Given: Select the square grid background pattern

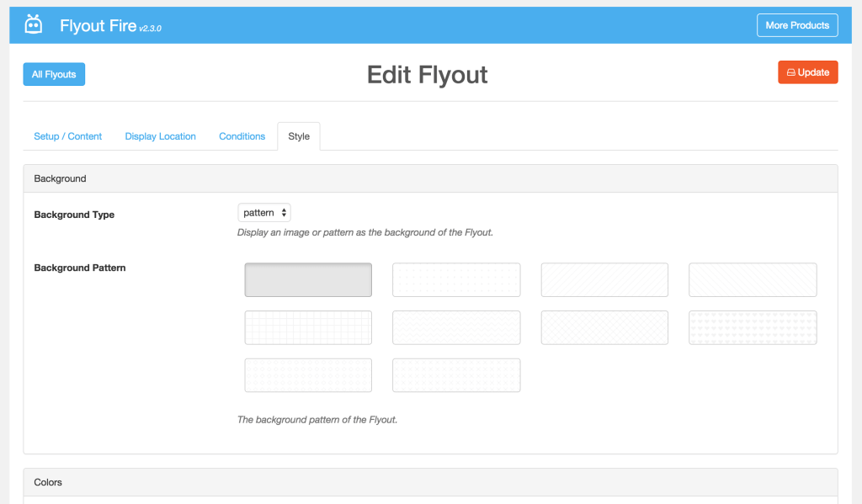Looking at the screenshot, I should pyautogui.click(x=308, y=327).
